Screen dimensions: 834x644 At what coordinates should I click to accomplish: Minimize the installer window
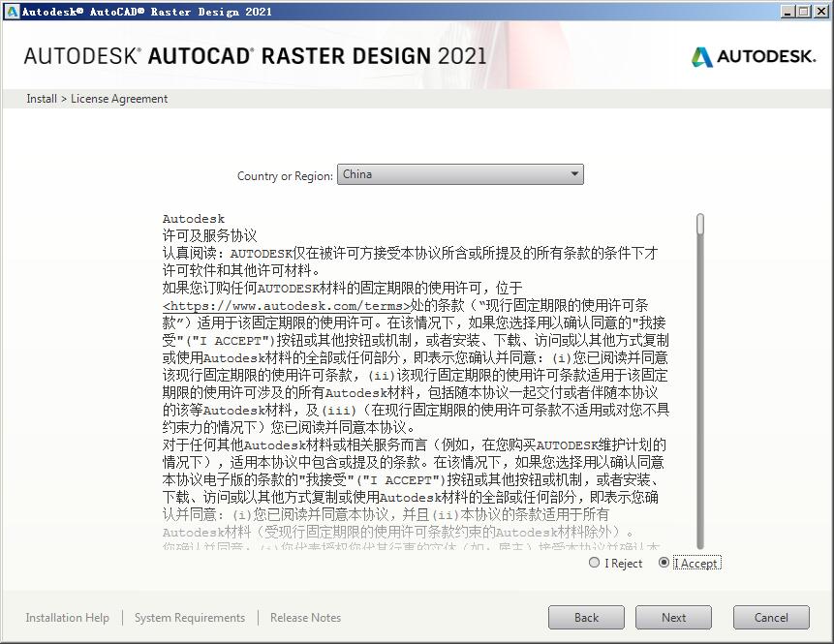[x=788, y=12]
